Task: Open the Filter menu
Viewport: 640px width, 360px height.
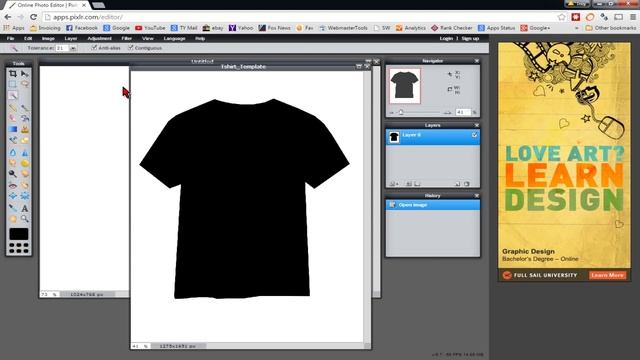Action: tap(127, 38)
